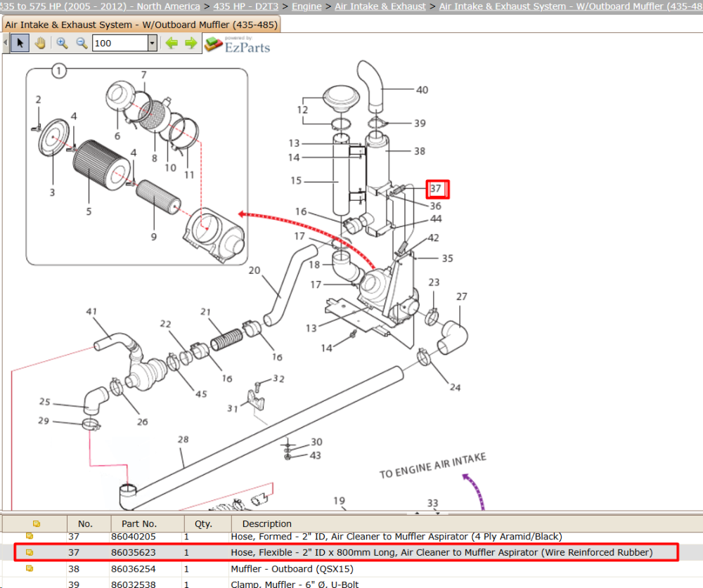The image size is (703, 588).
Task: Click callout 23 in the diagram
Action: pyautogui.click(x=434, y=282)
